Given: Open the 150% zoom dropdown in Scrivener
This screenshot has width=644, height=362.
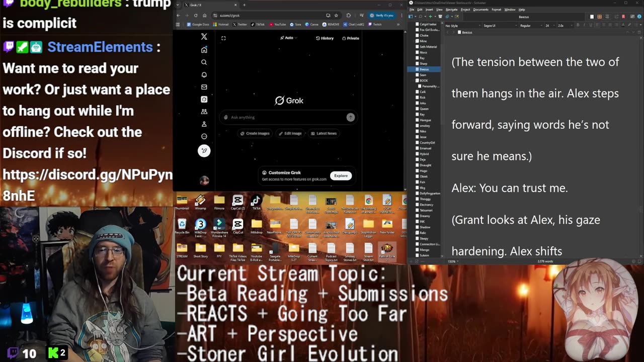Looking at the screenshot, I should 453,261.
